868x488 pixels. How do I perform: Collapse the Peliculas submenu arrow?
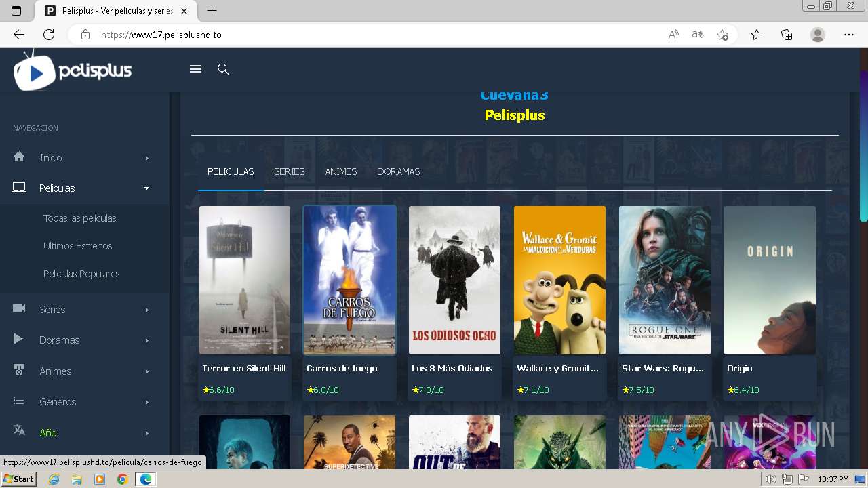coord(146,188)
